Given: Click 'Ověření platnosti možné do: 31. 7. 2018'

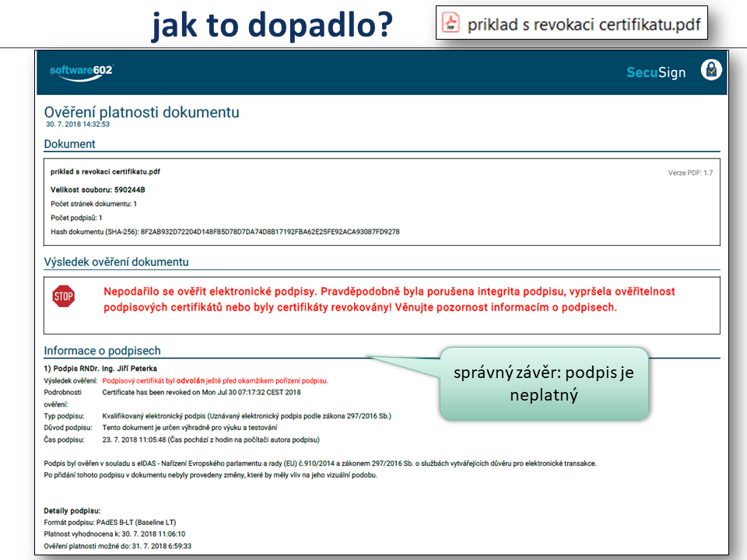Looking at the screenshot, I should 117,546.
